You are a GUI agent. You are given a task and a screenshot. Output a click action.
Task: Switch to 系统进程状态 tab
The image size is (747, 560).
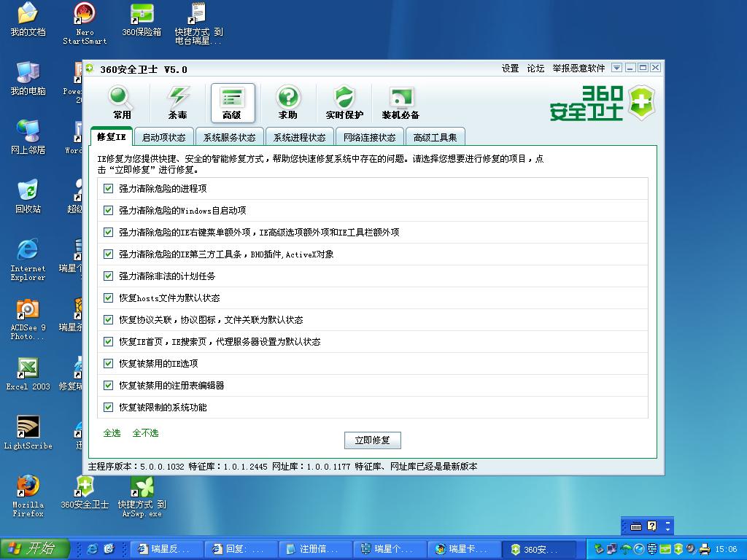coord(300,138)
